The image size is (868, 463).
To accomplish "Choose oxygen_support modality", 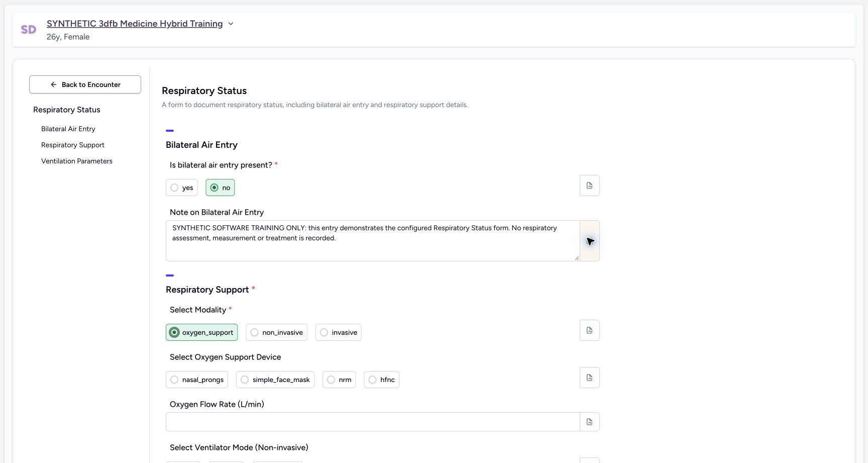I will tap(202, 332).
